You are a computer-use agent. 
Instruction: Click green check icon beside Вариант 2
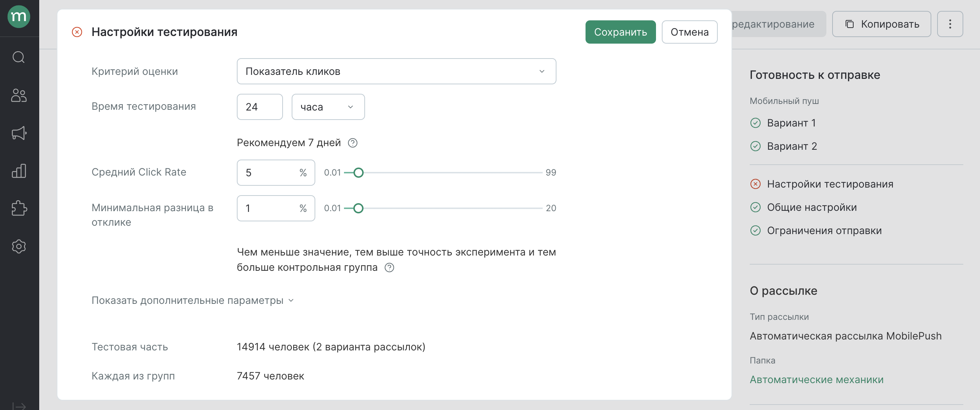pos(755,146)
